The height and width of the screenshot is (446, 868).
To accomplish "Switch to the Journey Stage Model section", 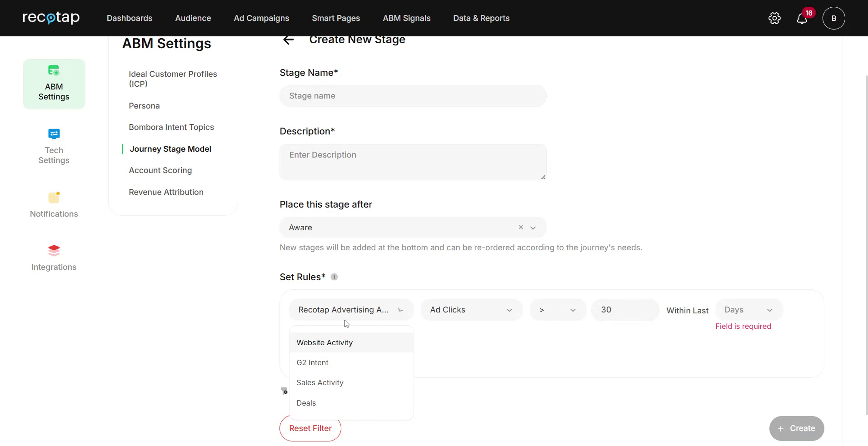I will [x=170, y=149].
